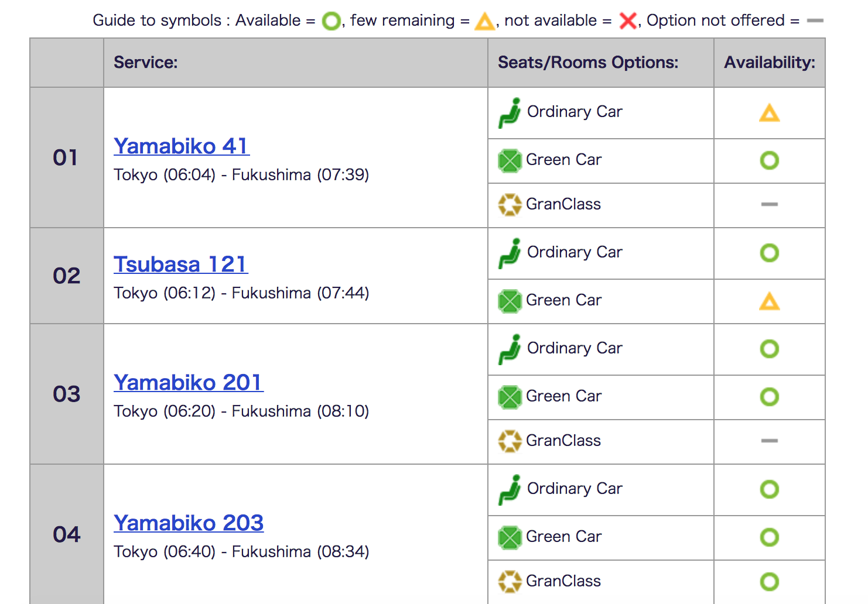This screenshot has height=604, width=868.
Task: Click Yamabiko 41 Green Car clover icon
Action: click(x=510, y=160)
